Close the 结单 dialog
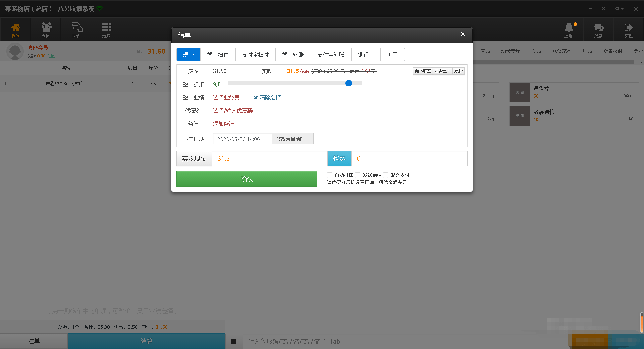 (x=463, y=34)
